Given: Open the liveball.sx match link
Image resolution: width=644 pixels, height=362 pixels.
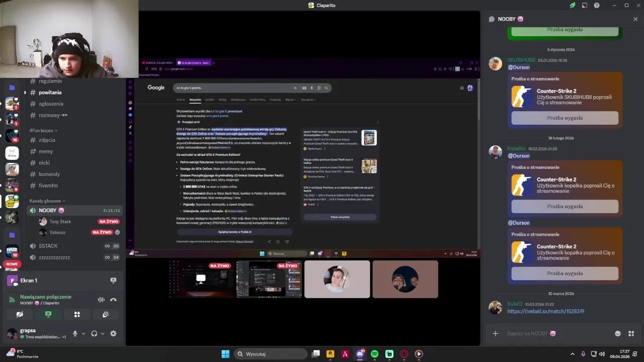Looking at the screenshot, I should pyautogui.click(x=545, y=311).
